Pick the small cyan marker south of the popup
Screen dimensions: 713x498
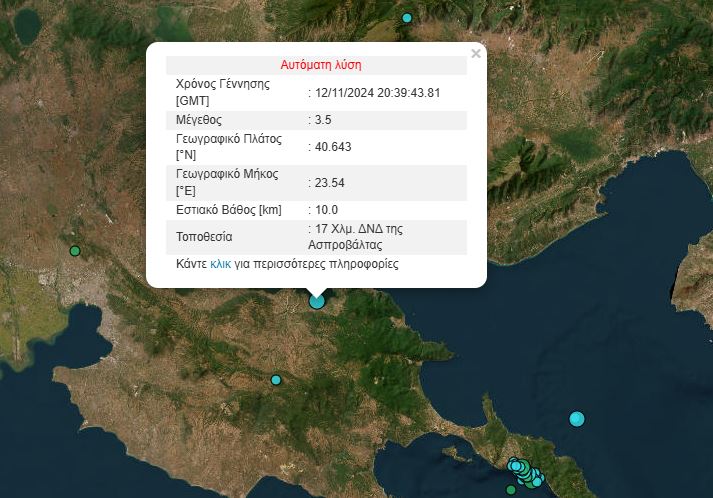(x=276, y=380)
